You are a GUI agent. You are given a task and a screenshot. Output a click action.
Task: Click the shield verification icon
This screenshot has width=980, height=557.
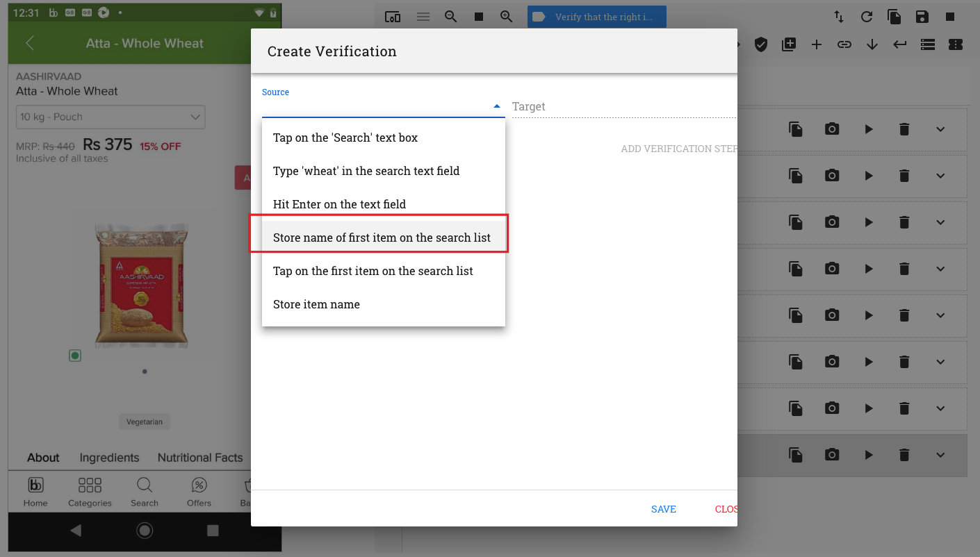coord(761,44)
